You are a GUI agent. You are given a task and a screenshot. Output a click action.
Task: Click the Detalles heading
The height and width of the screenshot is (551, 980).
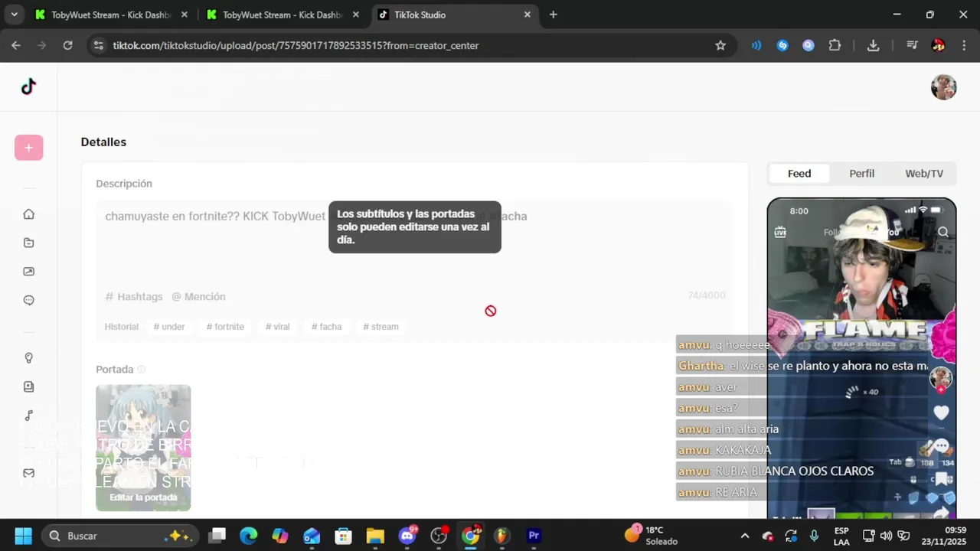(x=103, y=142)
